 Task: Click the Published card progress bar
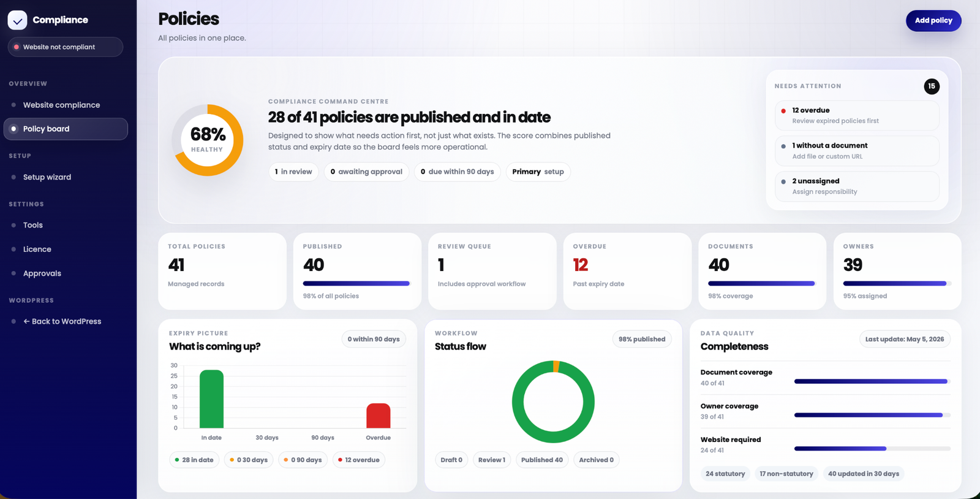[x=357, y=284]
